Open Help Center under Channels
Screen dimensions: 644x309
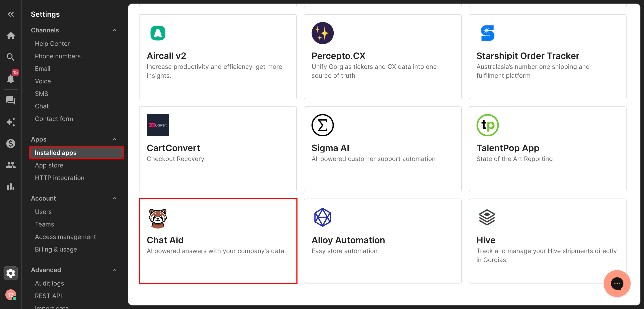click(x=52, y=44)
